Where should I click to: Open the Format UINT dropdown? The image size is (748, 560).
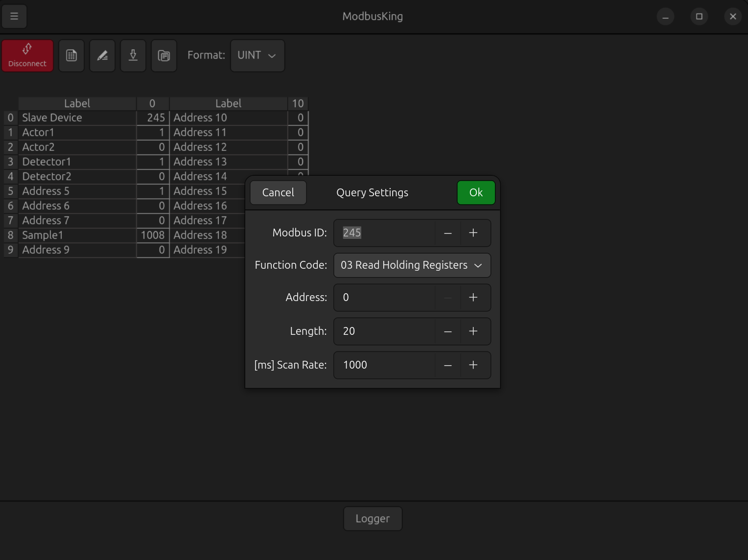(257, 56)
